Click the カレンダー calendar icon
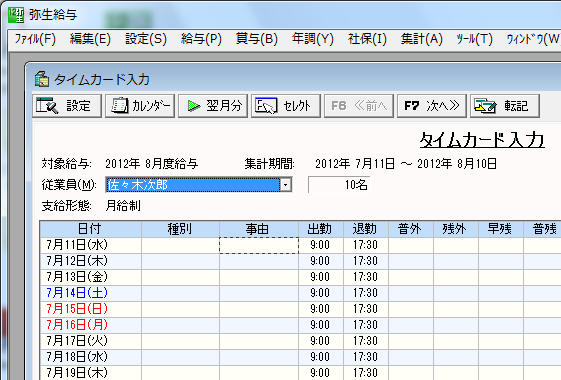The height and width of the screenshot is (380, 561). 119,106
